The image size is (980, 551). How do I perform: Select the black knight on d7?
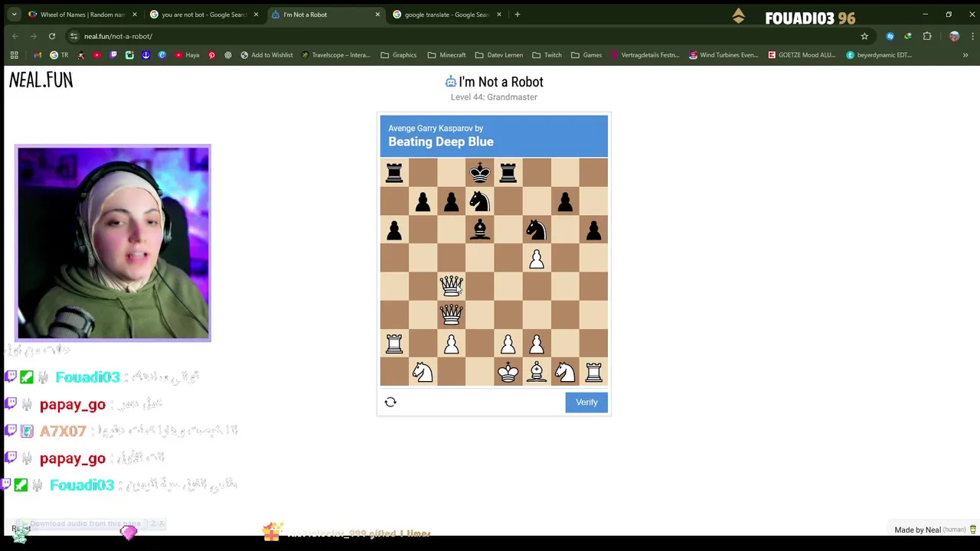click(480, 201)
